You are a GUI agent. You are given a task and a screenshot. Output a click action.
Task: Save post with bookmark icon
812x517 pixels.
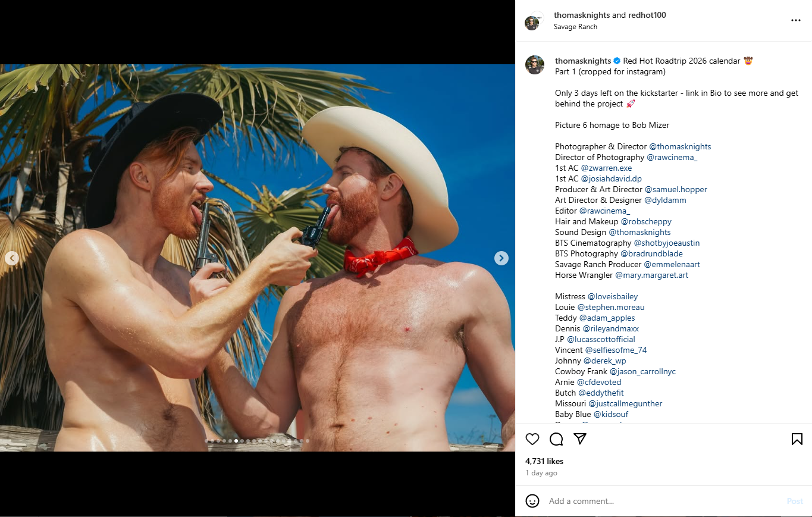tap(797, 439)
